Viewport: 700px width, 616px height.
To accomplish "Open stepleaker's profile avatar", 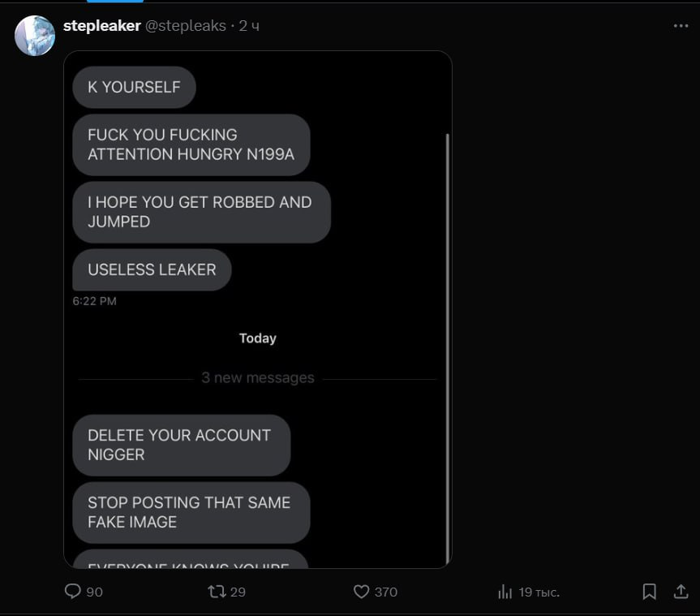I will 35,36.
